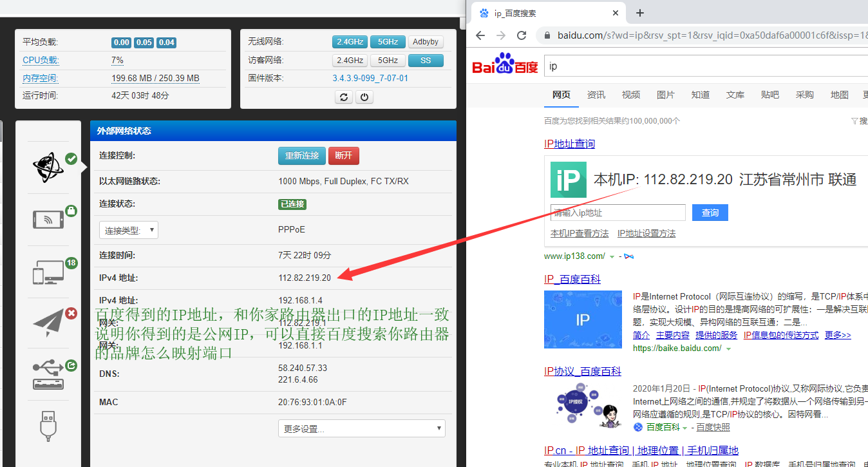Switch to the 图片 tab on Baidu
Screen dimensions: 868x467
(665, 95)
